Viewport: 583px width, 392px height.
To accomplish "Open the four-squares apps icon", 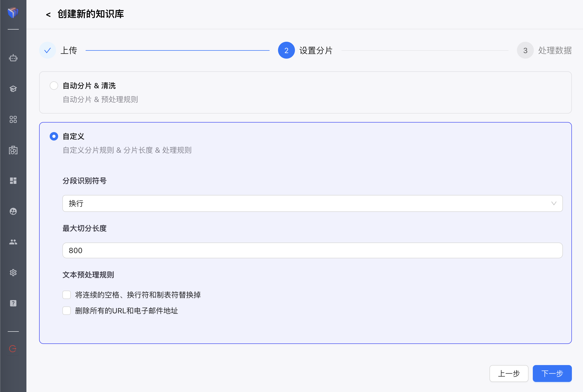I will click(x=13, y=119).
